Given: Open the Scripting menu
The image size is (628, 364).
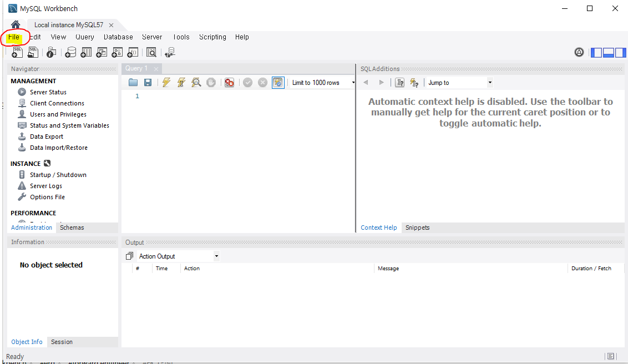Looking at the screenshot, I should point(212,37).
